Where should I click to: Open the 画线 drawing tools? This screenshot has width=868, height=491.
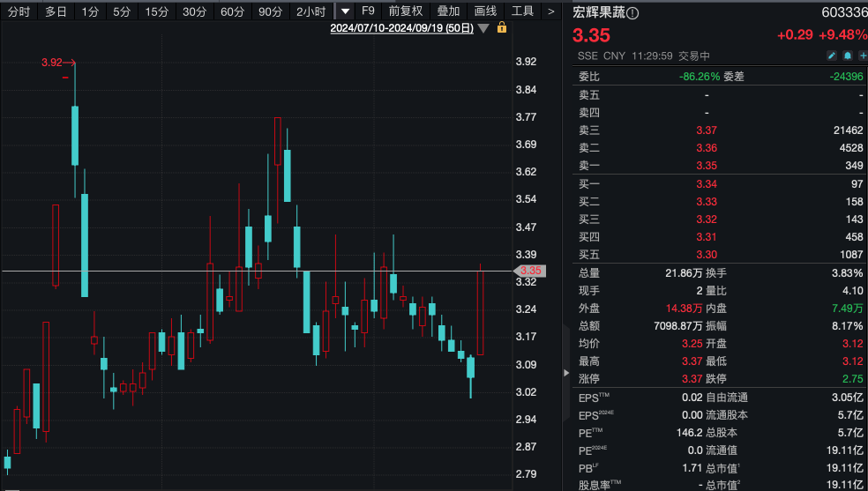(x=485, y=11)
